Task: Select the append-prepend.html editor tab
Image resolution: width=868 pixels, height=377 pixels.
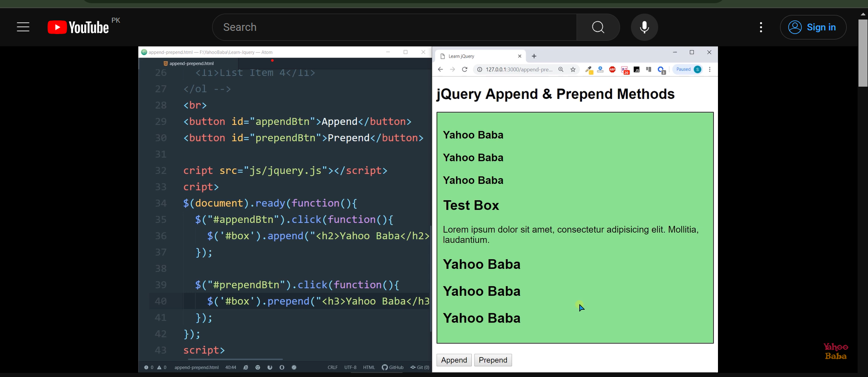Action: (191, 64)
